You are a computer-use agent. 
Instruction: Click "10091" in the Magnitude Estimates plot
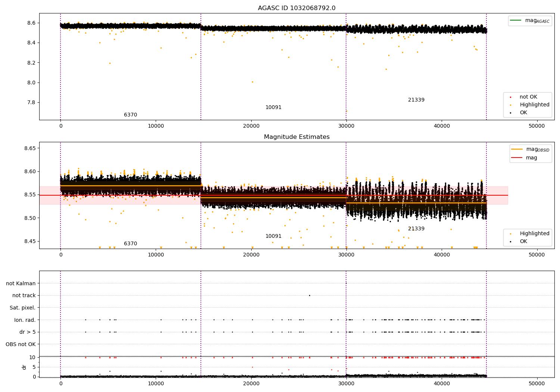[x=273, y=236]
